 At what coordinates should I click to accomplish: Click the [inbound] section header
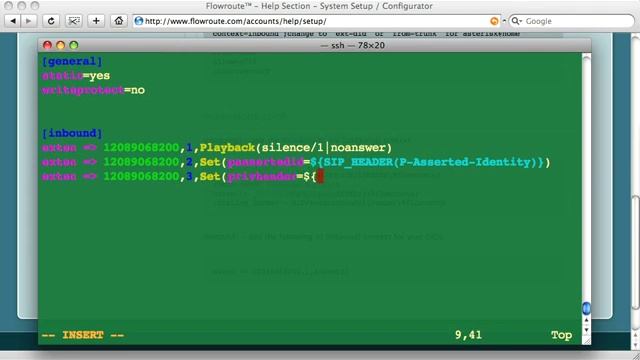pos(72,133)
